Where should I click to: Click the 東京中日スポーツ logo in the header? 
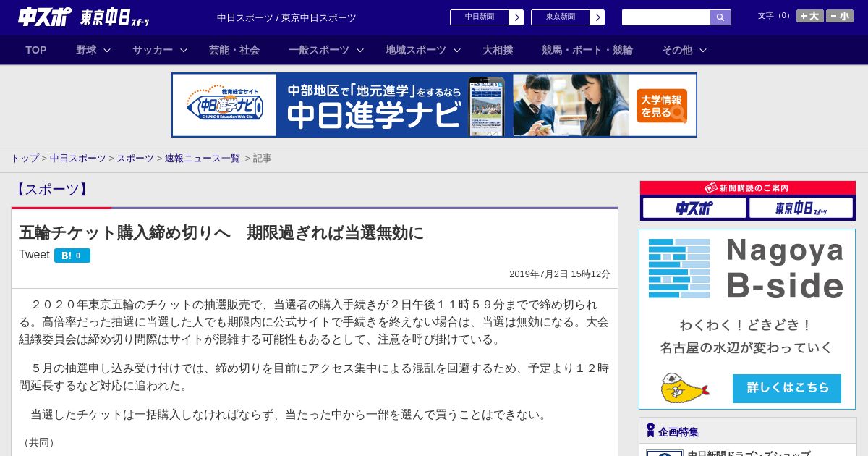click(115, 17)
